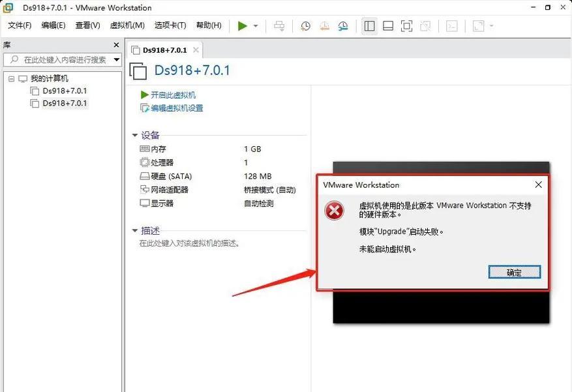Click the red error icon in dialog
572x392 pixels.
coord(334,211)
